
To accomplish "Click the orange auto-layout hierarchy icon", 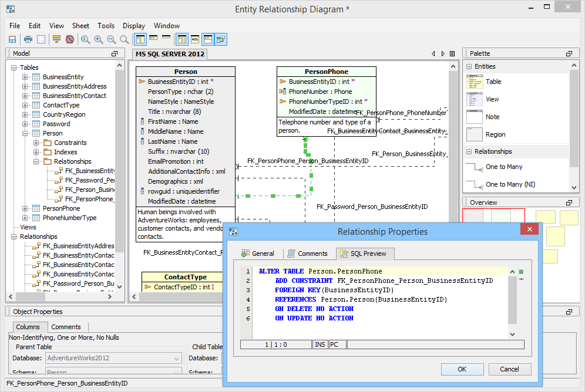I will (57, 39).
